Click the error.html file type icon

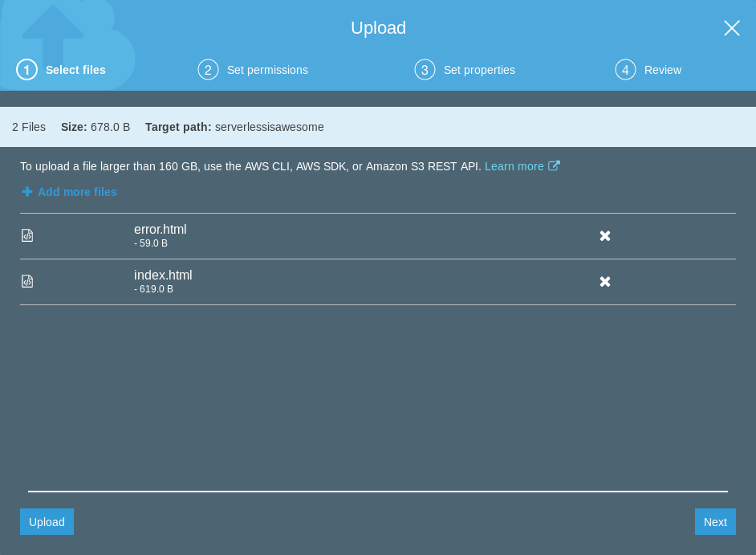point(27,235)
